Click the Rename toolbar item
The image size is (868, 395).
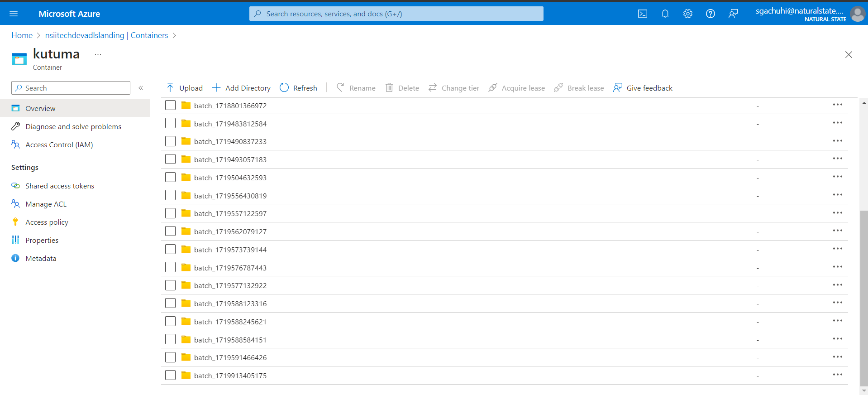point(356,88)
